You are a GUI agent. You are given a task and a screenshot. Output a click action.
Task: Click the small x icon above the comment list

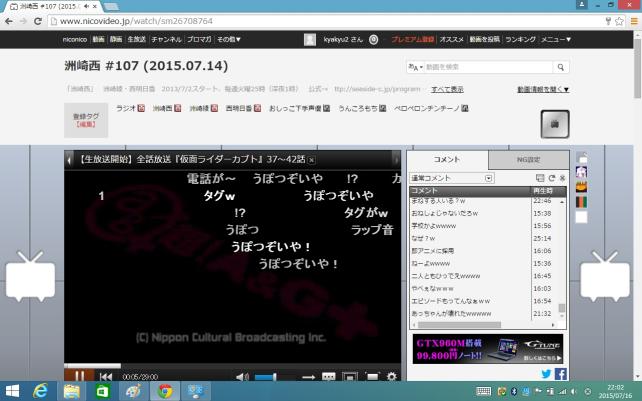tap(563, 178)
